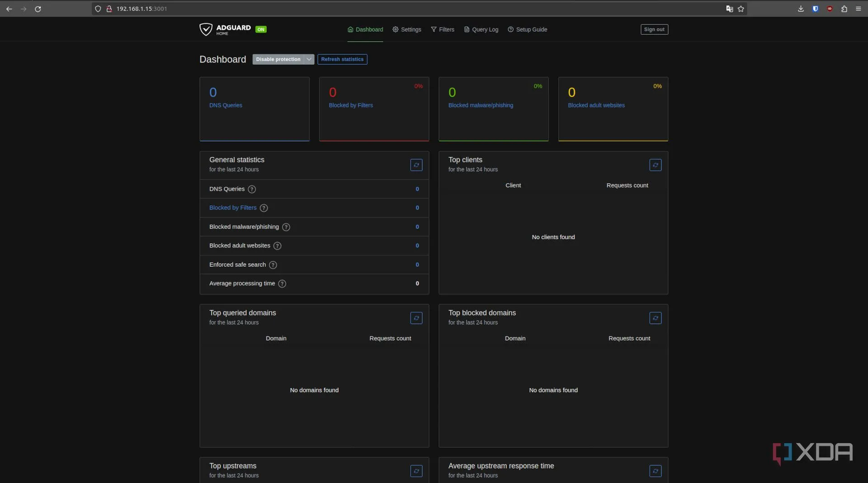Go back with browser back arrow
Image resolution: width=868 pixels, height=483 pixels.
9,9
